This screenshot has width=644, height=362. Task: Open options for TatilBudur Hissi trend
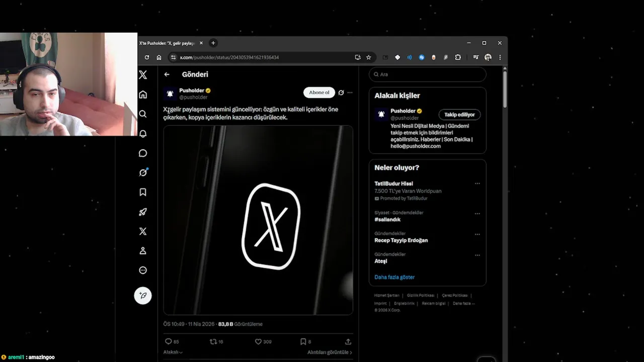pos(477,184)
